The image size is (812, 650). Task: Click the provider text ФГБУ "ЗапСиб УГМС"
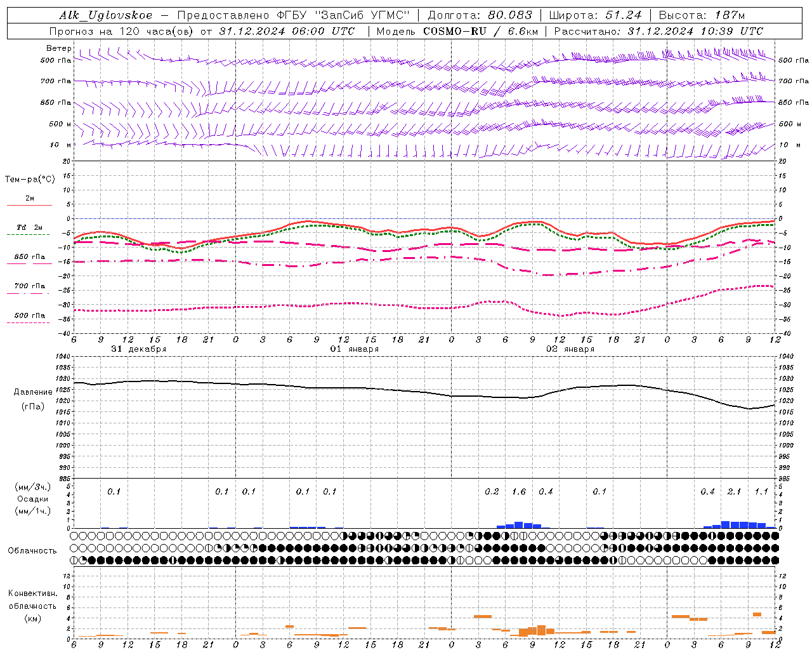pos(345,15)
